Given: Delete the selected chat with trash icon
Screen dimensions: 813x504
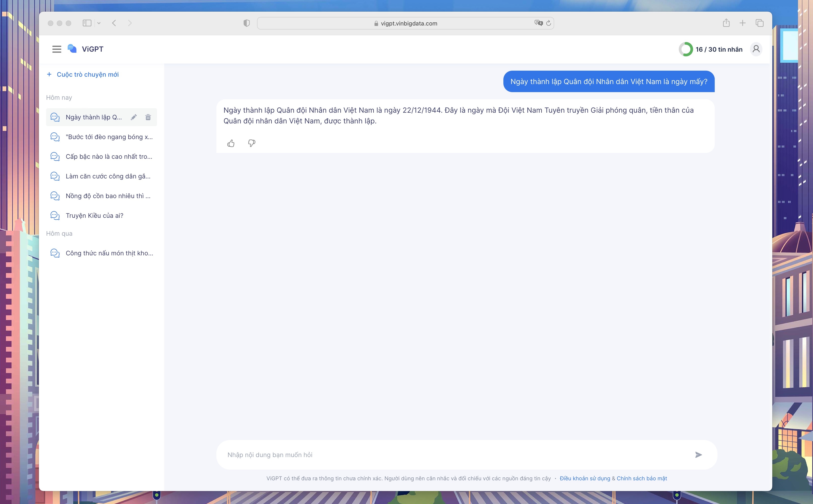Looking at the screenshot, I should coord(148,117).
